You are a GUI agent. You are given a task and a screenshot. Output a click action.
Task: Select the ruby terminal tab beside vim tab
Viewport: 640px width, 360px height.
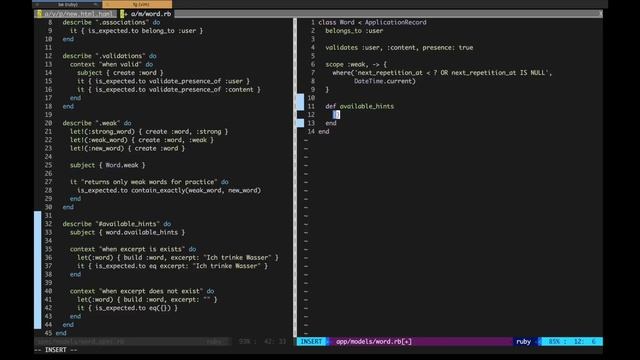(x=67, y=4)
